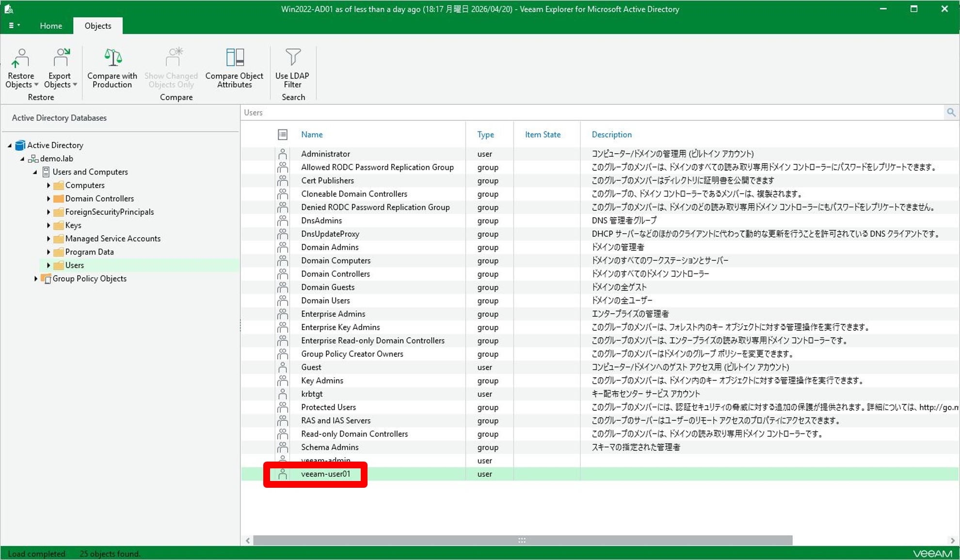This screenshot has height=560, width=960.
Task: Click the krbtgt user icon
Action: pos(283,394)
